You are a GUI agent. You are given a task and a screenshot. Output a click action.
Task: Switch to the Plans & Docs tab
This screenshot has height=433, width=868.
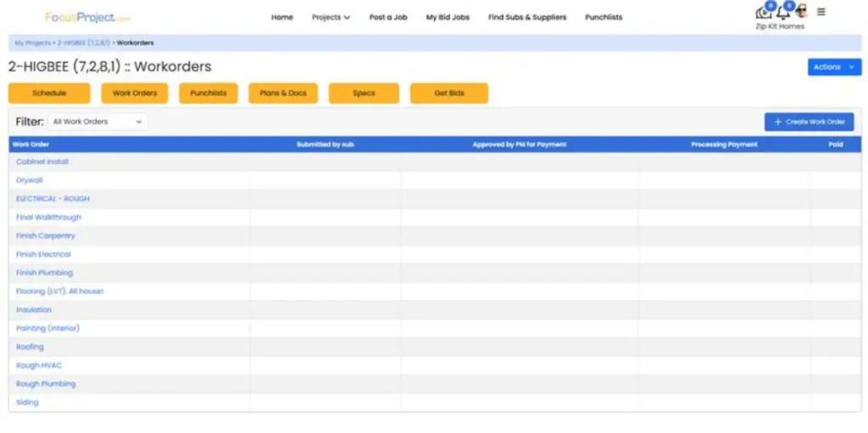coord(284,93)
